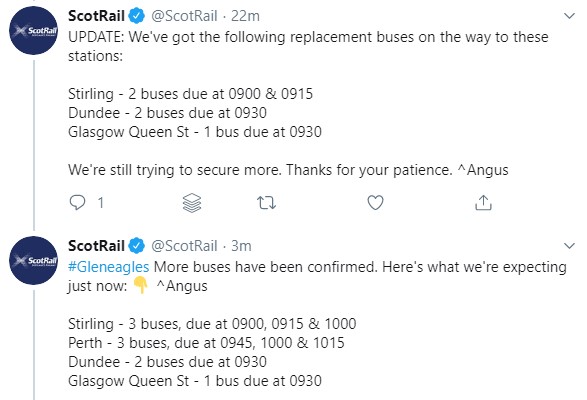Click the @ScotRail handle in first tweet

tap(184, 16)
